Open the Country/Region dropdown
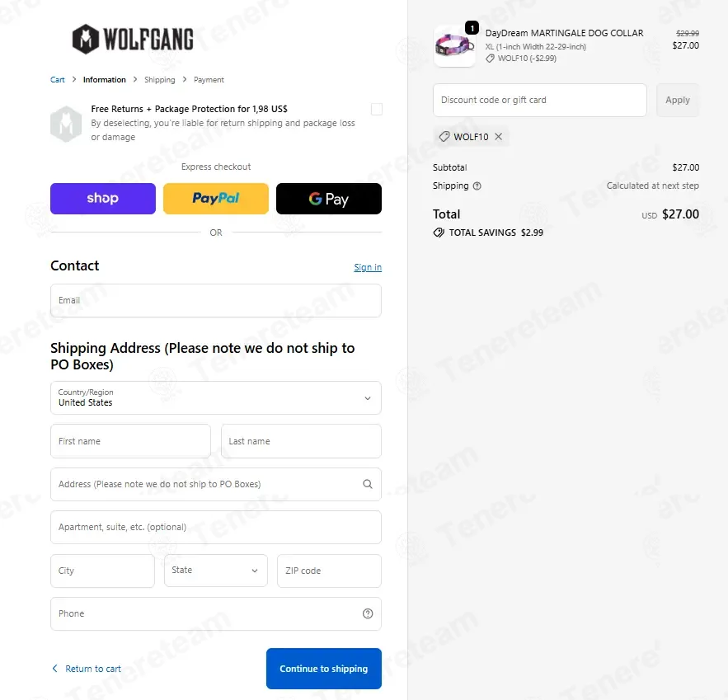Image resolution: width=728 pixels, height=700 pixels. [x=216, y=397]
